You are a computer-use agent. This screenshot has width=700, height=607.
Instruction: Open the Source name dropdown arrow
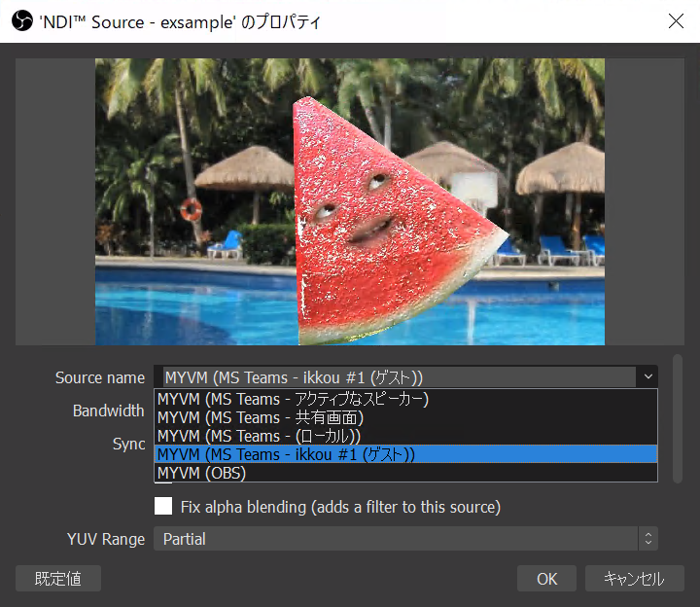648,377
